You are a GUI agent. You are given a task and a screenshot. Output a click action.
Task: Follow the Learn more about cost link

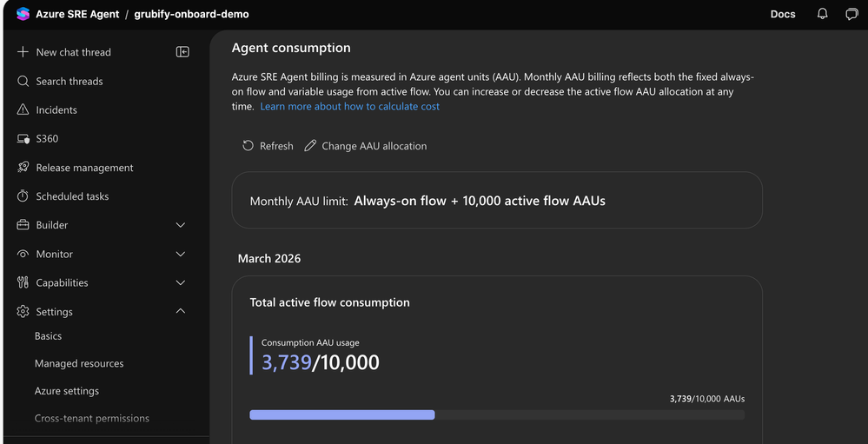tap(349, 106)
